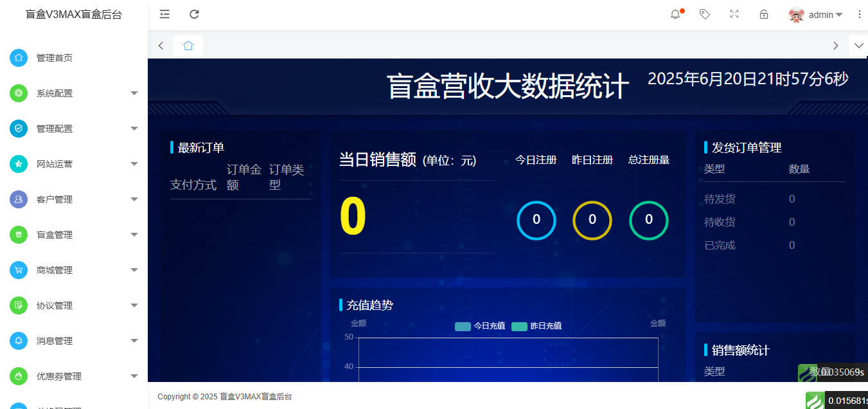Viewport: 868px width, 409px height.
Task: Click the 客户管理 user sidebar icon
Action: (19, 199)
